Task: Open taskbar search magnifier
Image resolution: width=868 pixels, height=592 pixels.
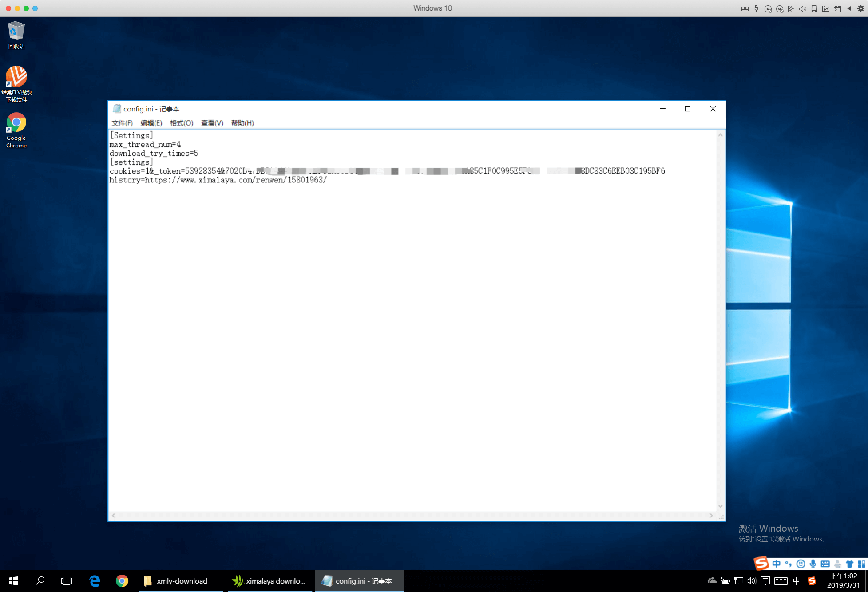Action: [x=40, y=581]
